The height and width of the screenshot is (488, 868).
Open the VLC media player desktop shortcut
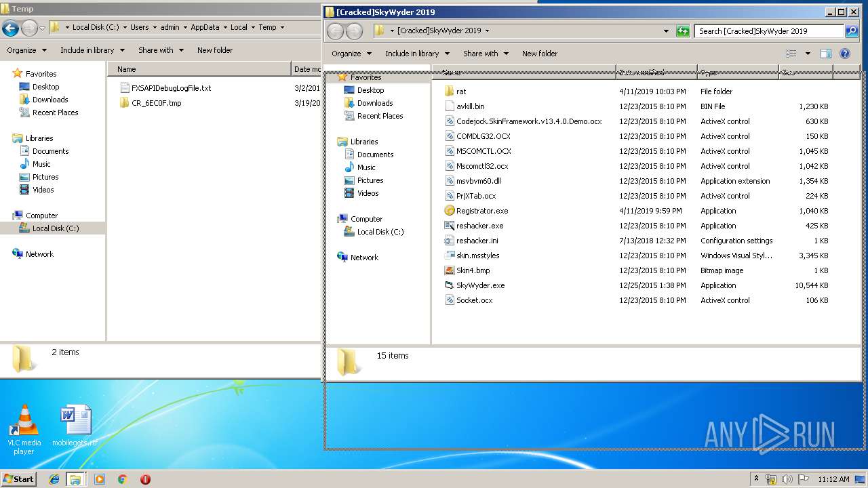tap(24, 430)
